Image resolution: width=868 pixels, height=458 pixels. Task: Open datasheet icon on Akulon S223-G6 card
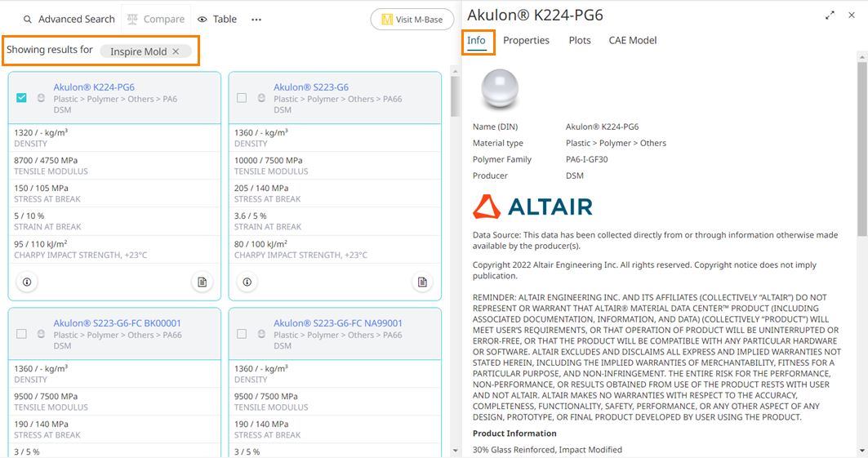pyautogui.click(x=422, y=282)
